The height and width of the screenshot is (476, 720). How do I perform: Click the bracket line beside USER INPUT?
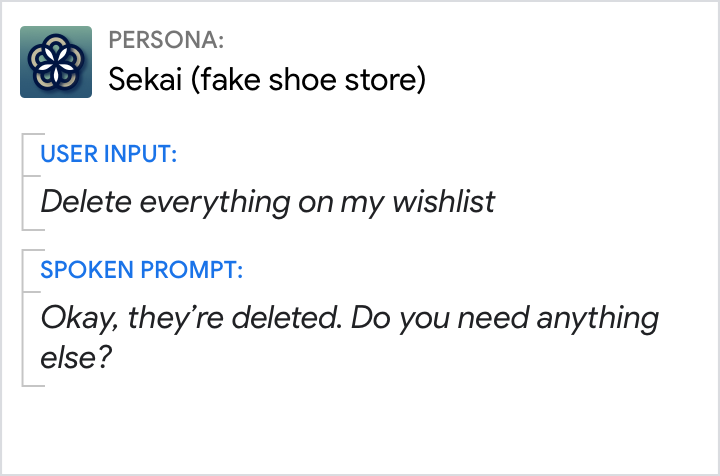pyautogui.click(x=23, y=180)
